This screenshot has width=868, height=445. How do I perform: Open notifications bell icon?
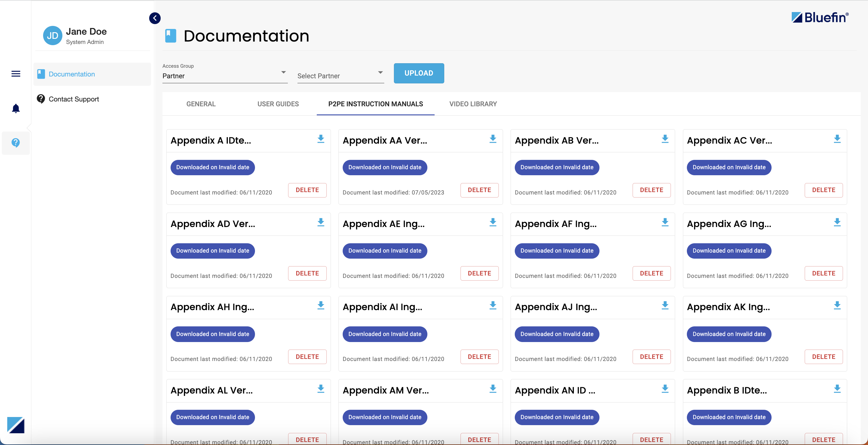[x=16, y=108]
